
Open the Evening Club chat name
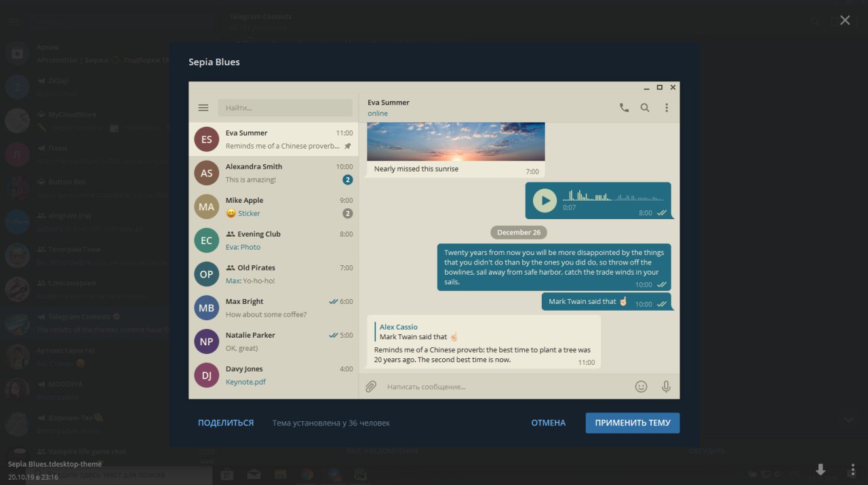tap(259, 234)
